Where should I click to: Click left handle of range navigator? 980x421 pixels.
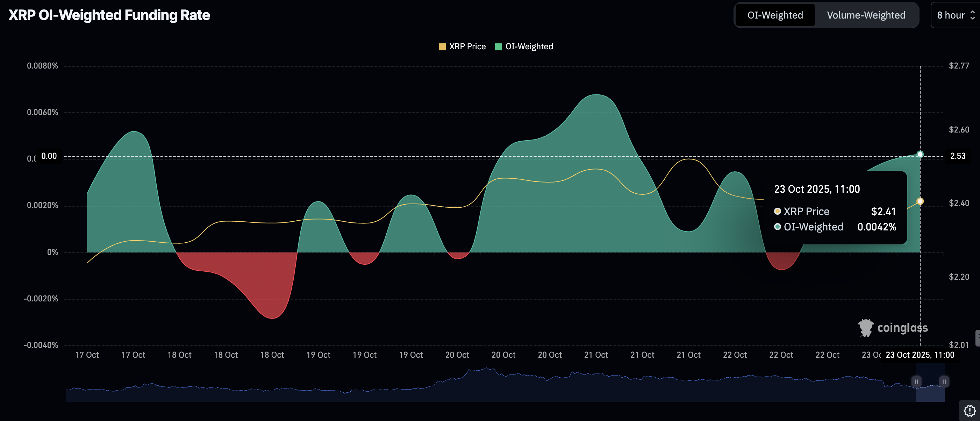(916, 381)
